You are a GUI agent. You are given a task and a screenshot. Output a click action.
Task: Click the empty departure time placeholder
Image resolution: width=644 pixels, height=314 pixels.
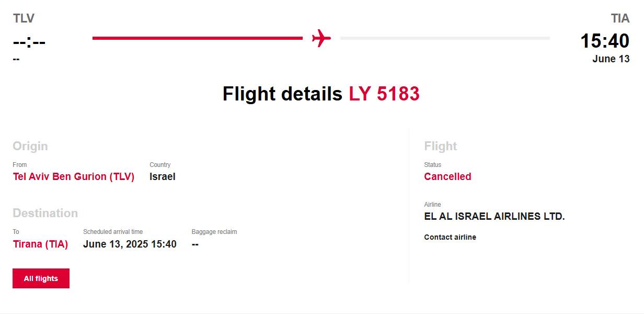click(29, 41)
